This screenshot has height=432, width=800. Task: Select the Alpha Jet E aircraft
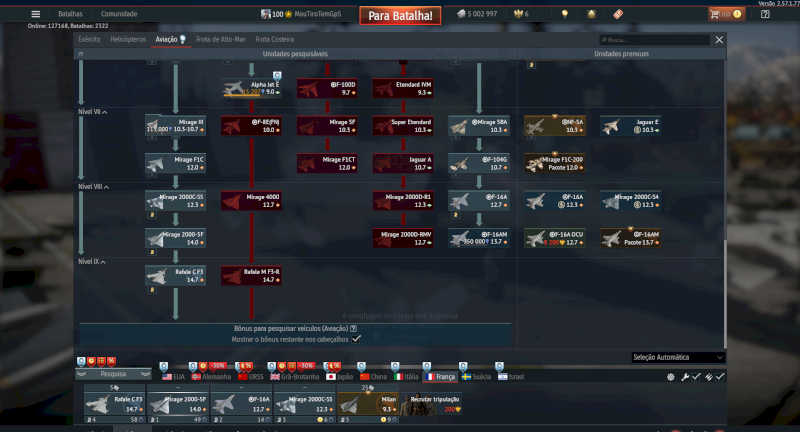(x=252, y=88)
